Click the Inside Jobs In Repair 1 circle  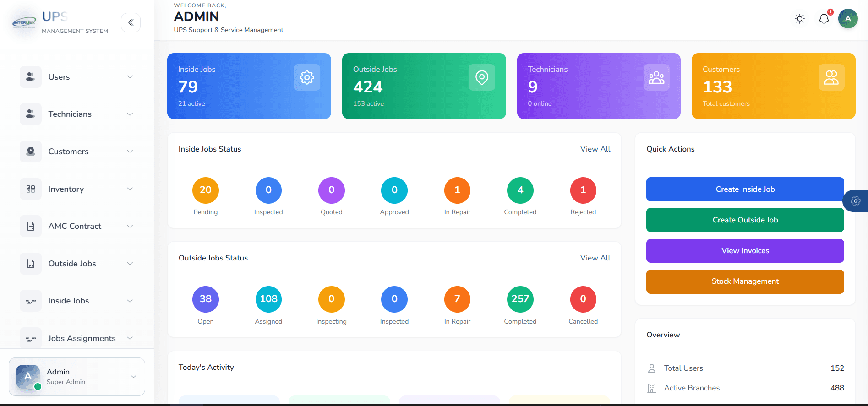(457, 190)
